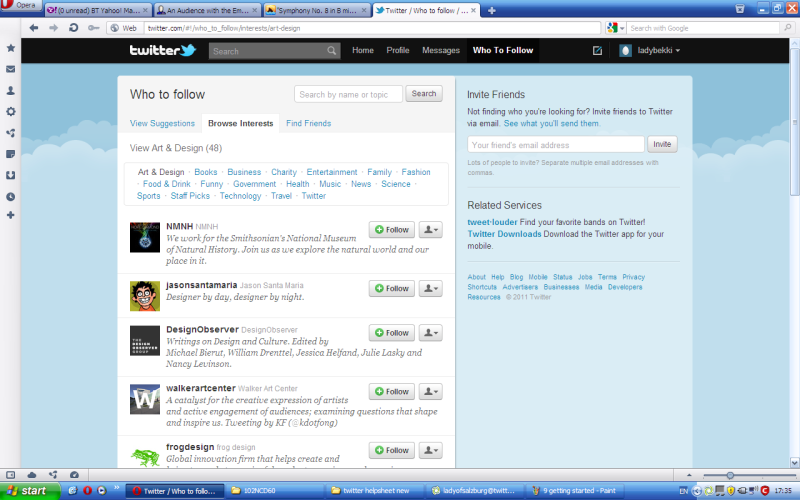
Task: Add a panel with the sidebar plus icon
Action: (10, 215)
